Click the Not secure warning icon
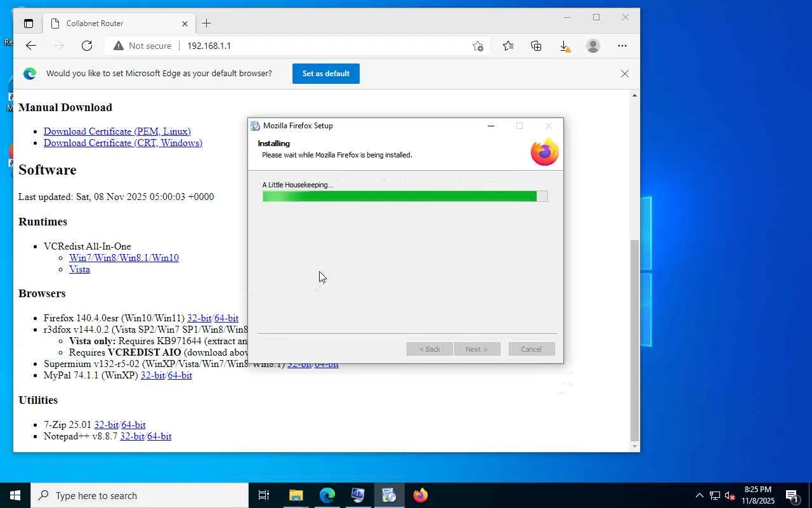Image resolution: width=812 pixels, height=508 pixels. coord(119,46)
